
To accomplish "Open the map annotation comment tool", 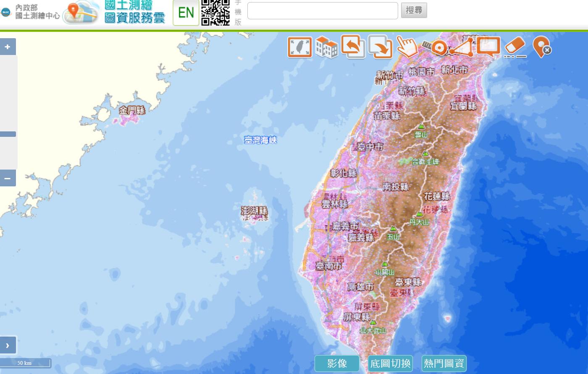I will coord(488,47).
